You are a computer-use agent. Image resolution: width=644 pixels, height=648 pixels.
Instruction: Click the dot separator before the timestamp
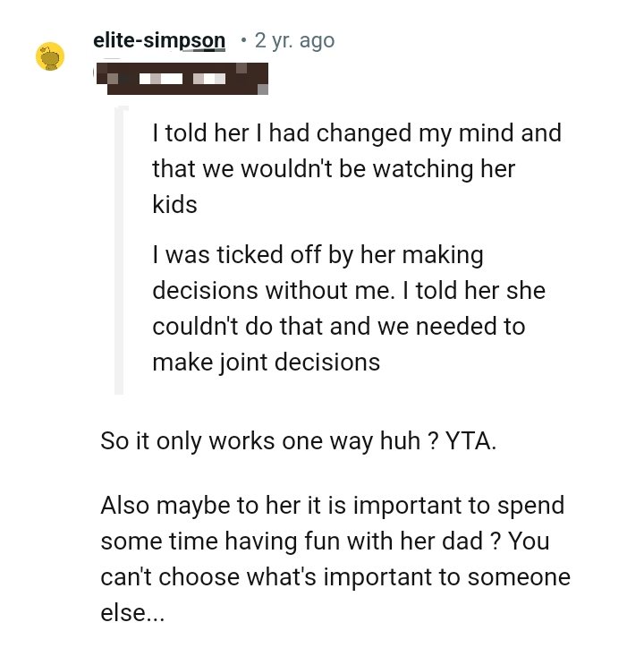point(243,40)
